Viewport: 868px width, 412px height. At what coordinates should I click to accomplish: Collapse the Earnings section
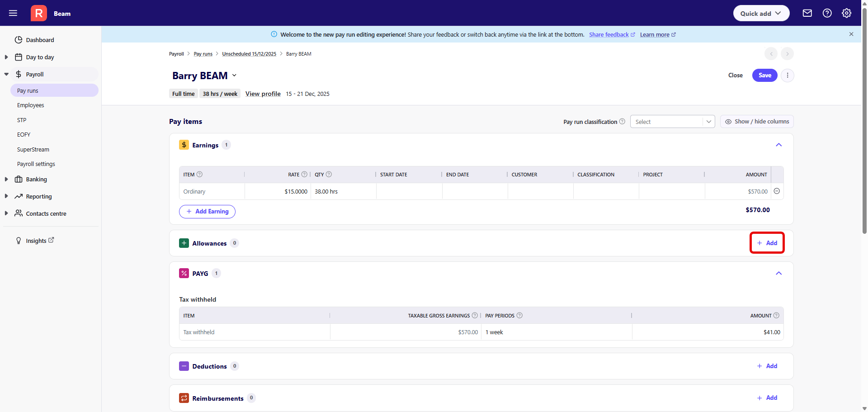coord(778,145)
